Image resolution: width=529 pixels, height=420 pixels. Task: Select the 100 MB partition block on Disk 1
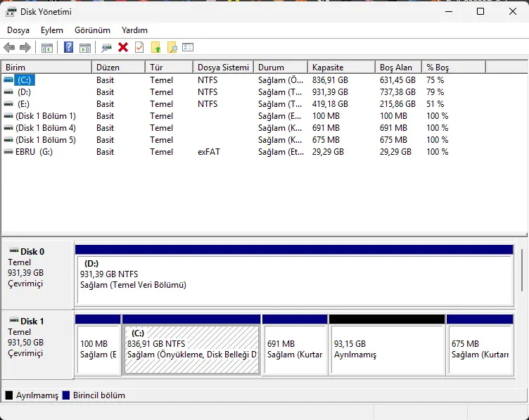[98, 345]
